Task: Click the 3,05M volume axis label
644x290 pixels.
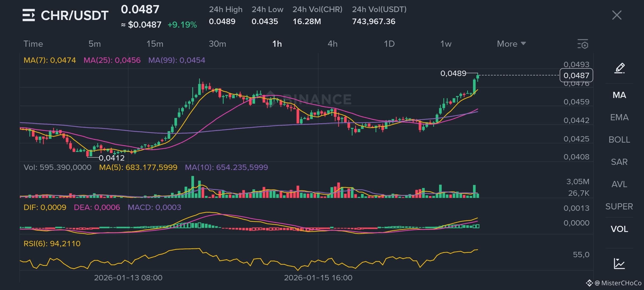Action: coord(578,182)
